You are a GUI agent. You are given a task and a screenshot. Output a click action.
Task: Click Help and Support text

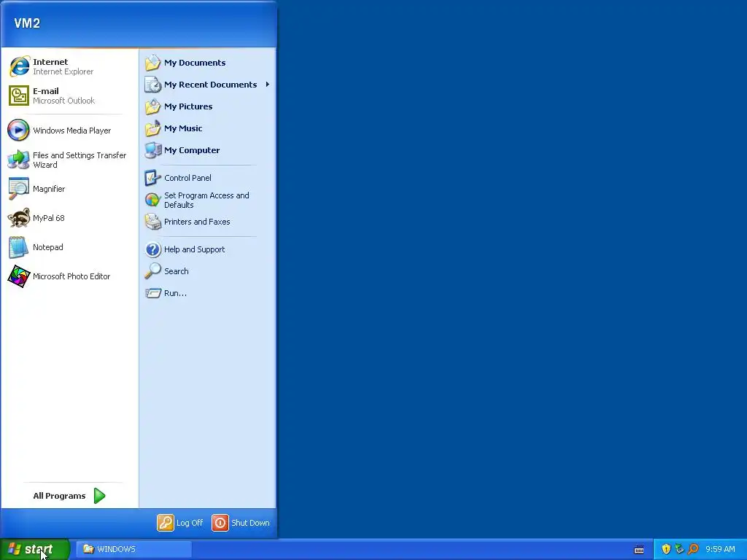194,249
